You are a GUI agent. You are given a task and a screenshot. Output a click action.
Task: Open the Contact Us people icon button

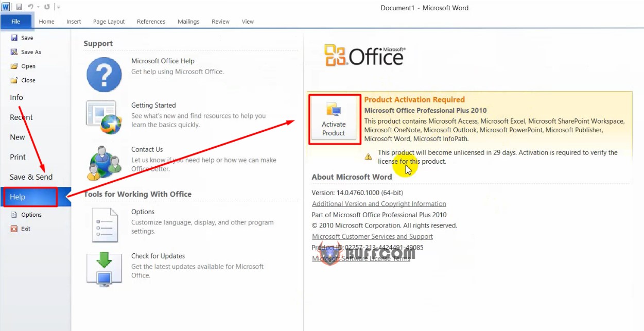coord(104,162)
